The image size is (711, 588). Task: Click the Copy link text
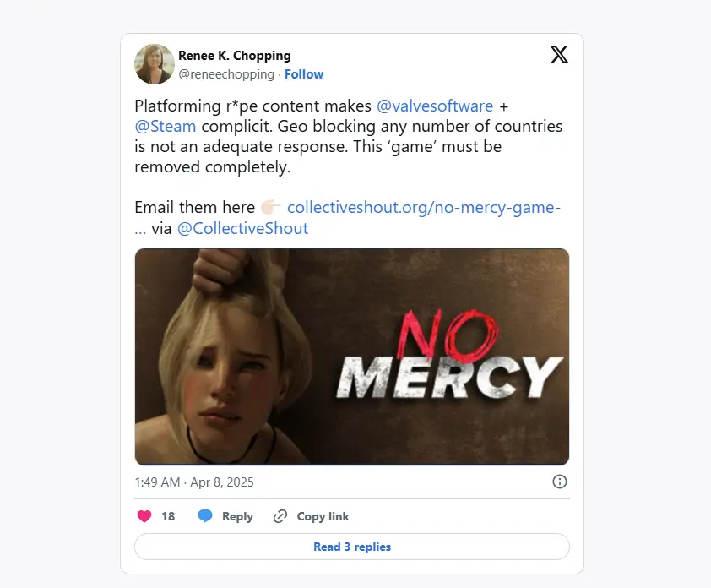pyautogui.click(x=323, y=516)
